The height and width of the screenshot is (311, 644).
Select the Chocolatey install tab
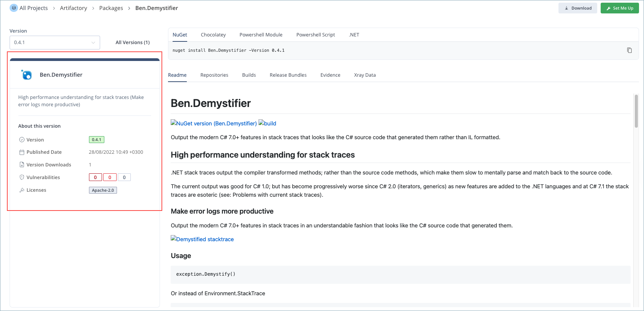click(x=213, y=35)
